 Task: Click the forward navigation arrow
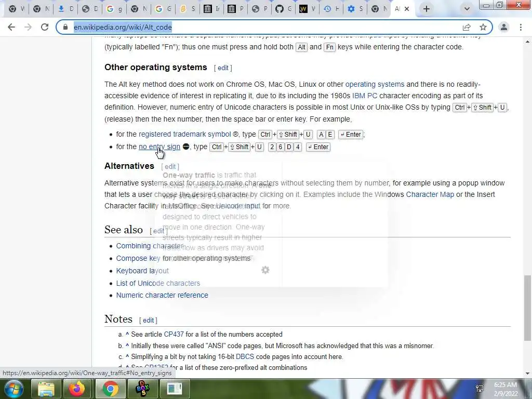28,27
